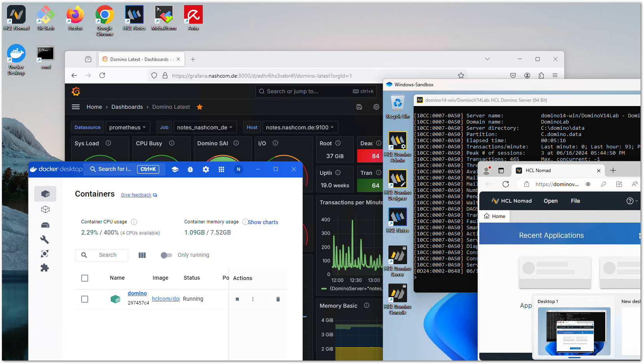644x364 pixels.
Task: Open Edge tab actions menu icon
Action: 501,171
